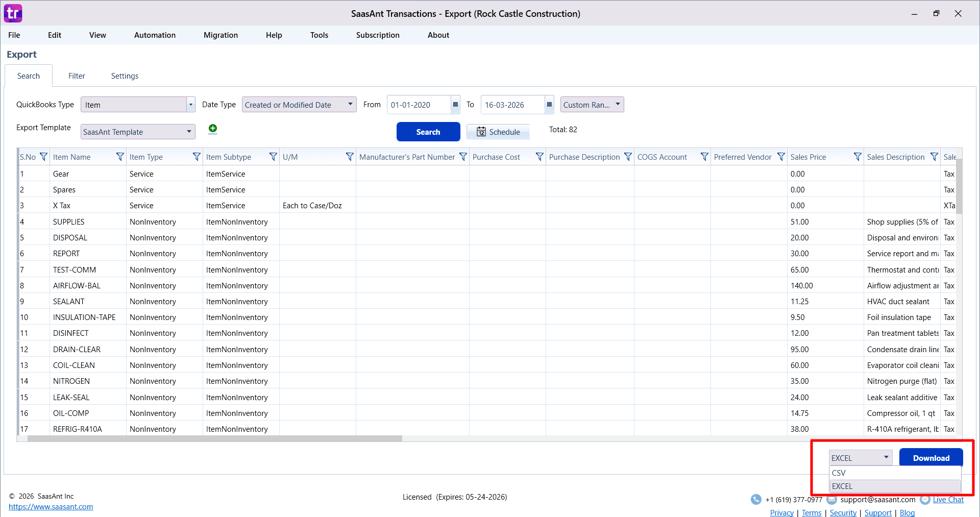This screenshot has width=980, height=517.
Task: Open the File menu
Action: 14,35
